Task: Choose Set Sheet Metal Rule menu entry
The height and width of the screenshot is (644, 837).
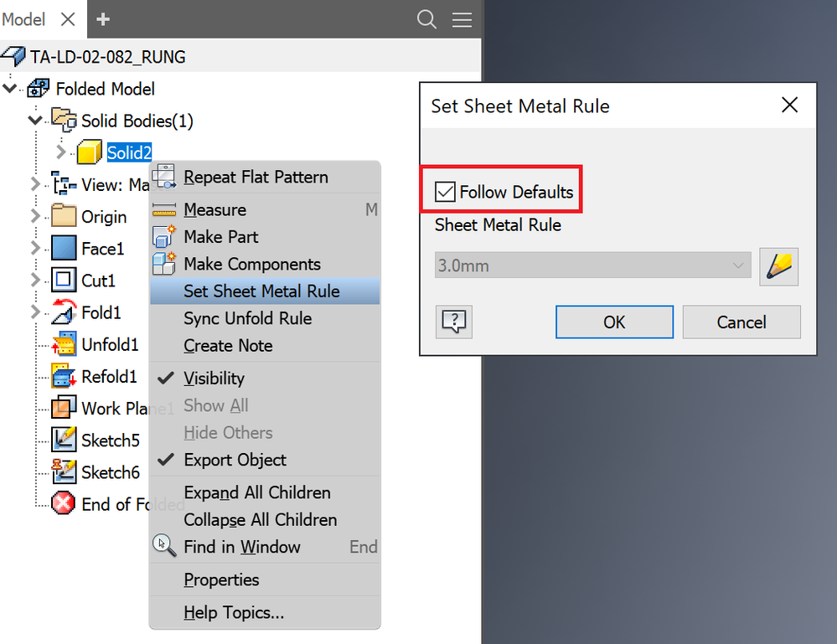Action: click(x=266, y=291)
